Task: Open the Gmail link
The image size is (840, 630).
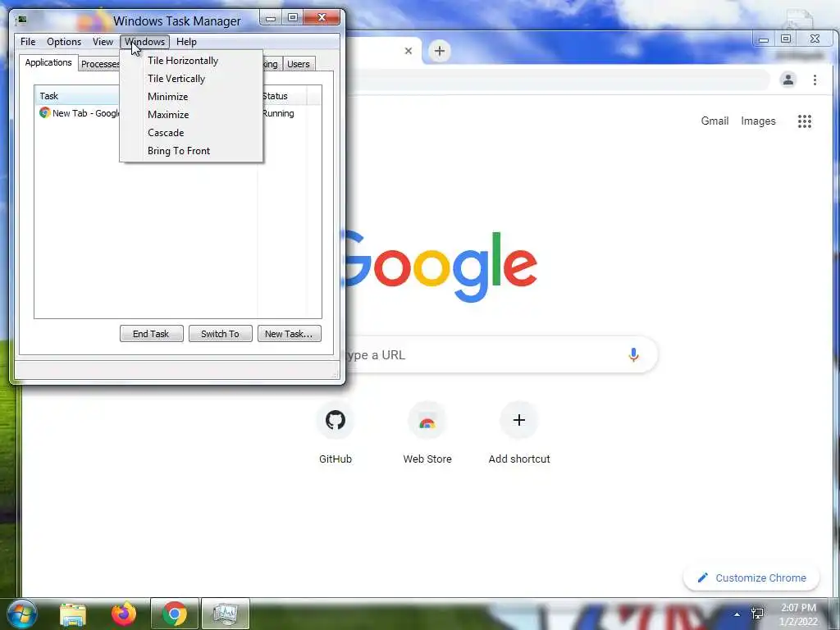Action: tap(714, 121)
